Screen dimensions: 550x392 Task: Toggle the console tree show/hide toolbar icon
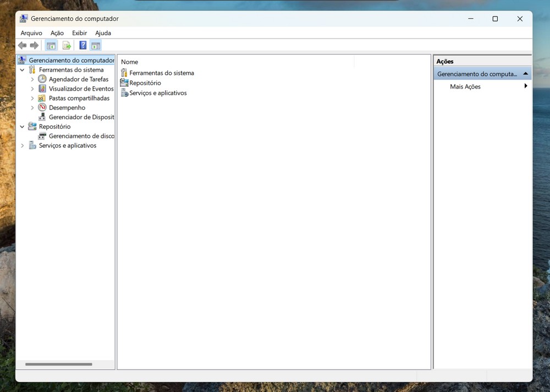(51, 46)
